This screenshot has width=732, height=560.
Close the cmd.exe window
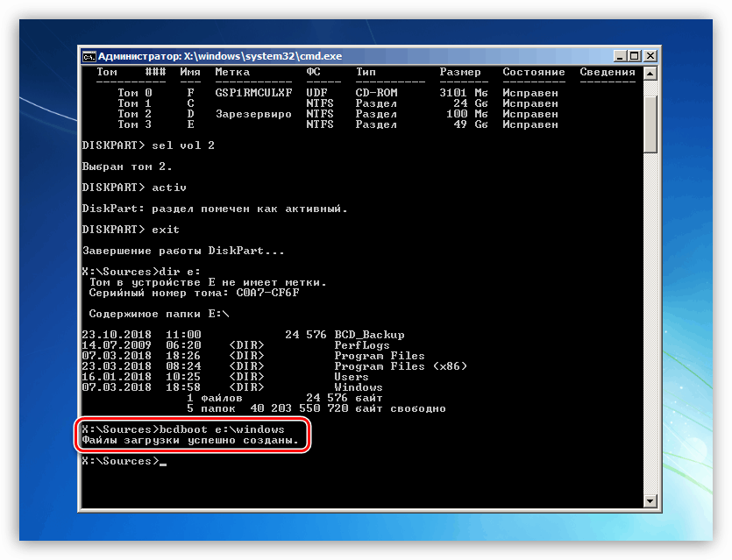pos(650,56)
